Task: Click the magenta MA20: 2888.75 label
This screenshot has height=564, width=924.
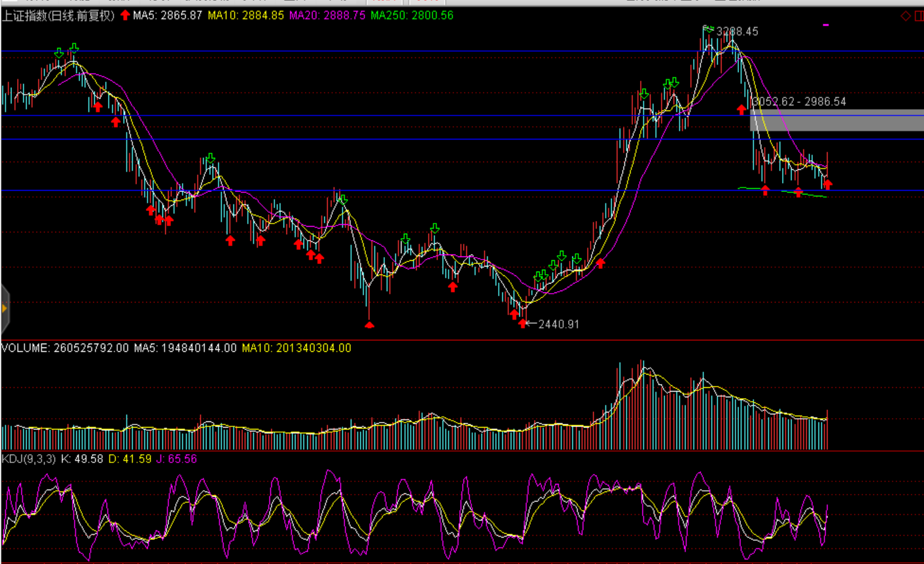Action: pos(327,16)
